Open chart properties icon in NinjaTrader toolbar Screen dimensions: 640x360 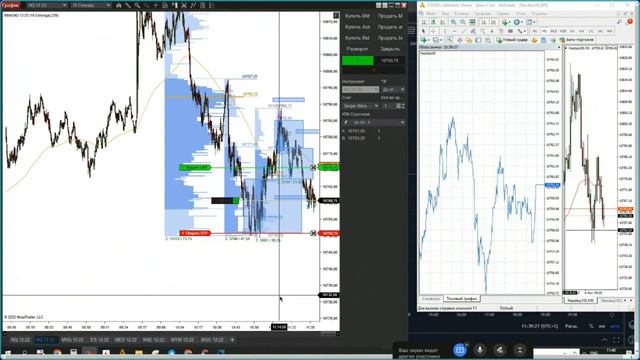click(211, 5)
